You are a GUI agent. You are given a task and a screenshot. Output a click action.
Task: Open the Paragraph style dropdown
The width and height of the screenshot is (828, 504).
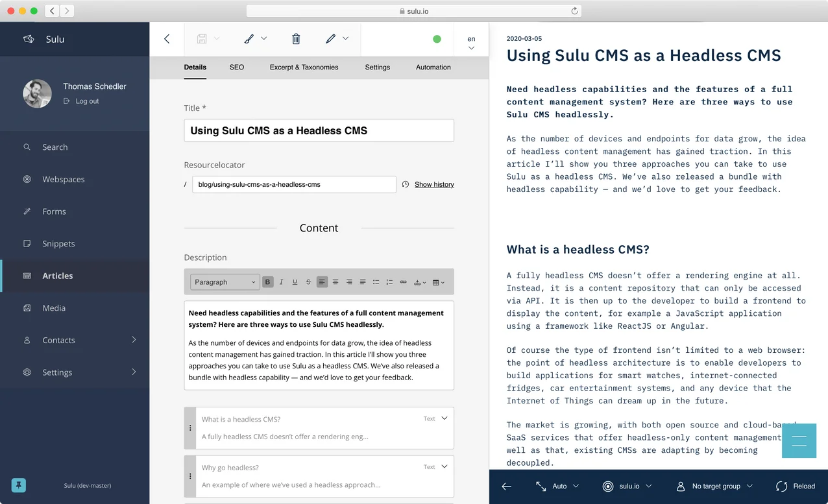coord(225,282)
